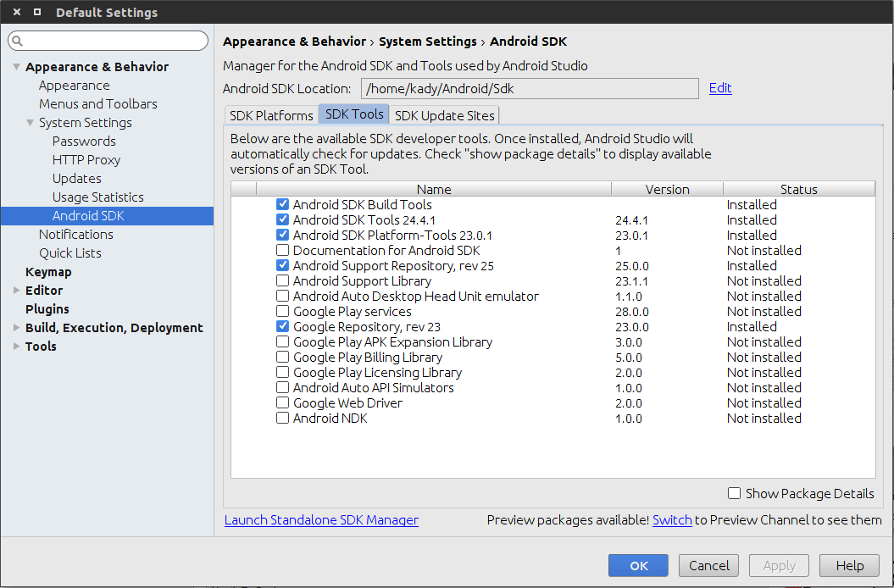Switch to SDK Platforms tab
This screenshot has height=588, width=894.
pyautogui.click(x=271, y=115)
